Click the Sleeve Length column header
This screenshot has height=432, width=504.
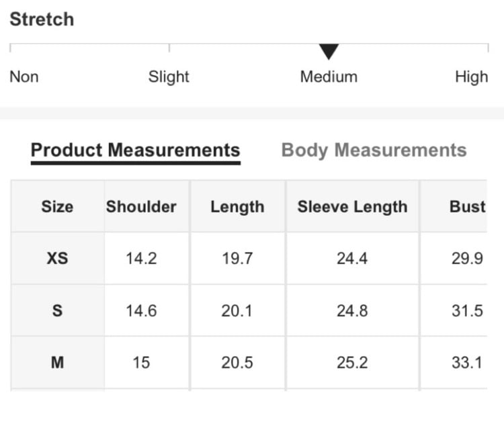click(352, 207)
